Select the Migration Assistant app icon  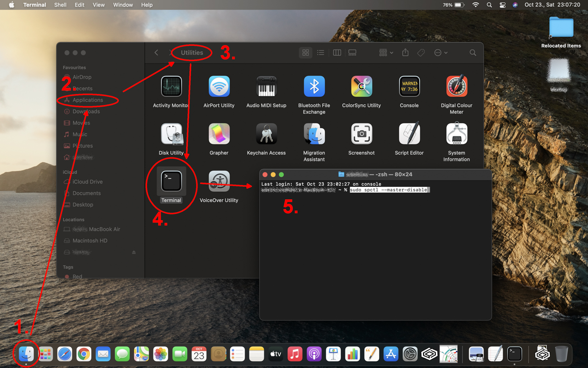[x=314, y=134]
